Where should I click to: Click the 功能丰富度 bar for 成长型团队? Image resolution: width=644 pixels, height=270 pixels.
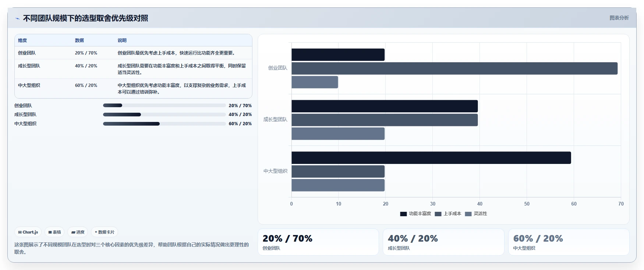coord(385,106)
